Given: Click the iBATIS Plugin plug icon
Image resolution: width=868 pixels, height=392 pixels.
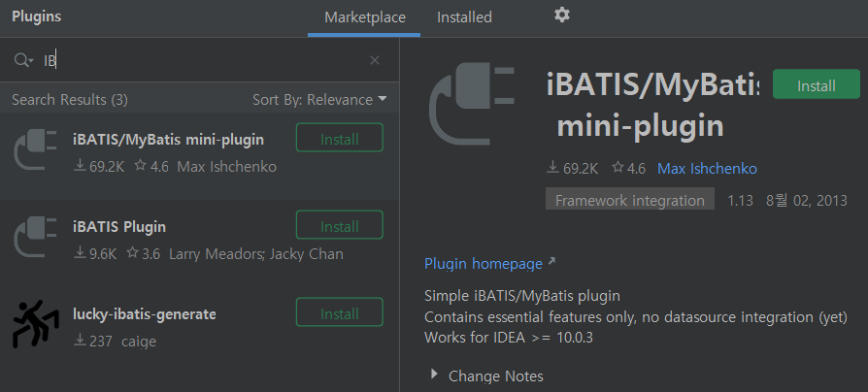Looking at the screenshot, I should point(35,237).
